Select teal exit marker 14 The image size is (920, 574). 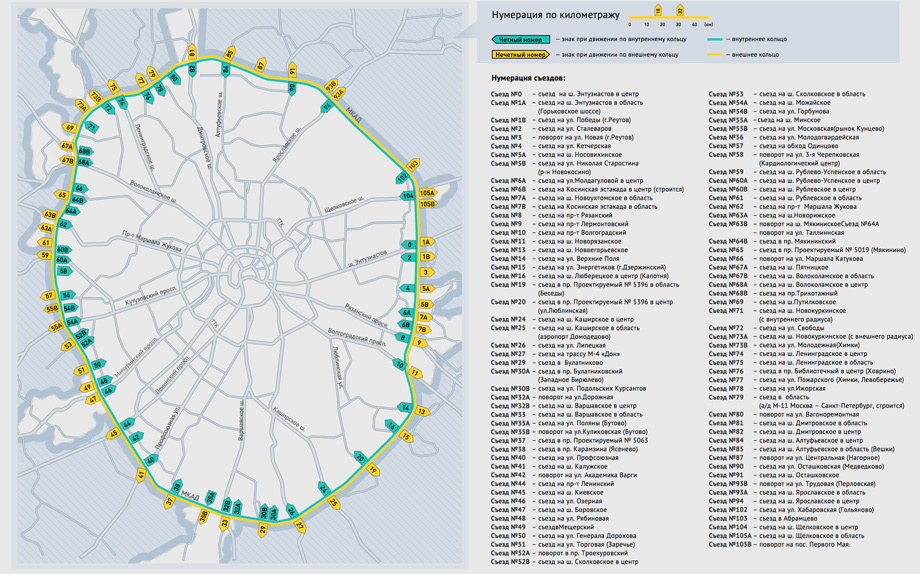(405, 407)
